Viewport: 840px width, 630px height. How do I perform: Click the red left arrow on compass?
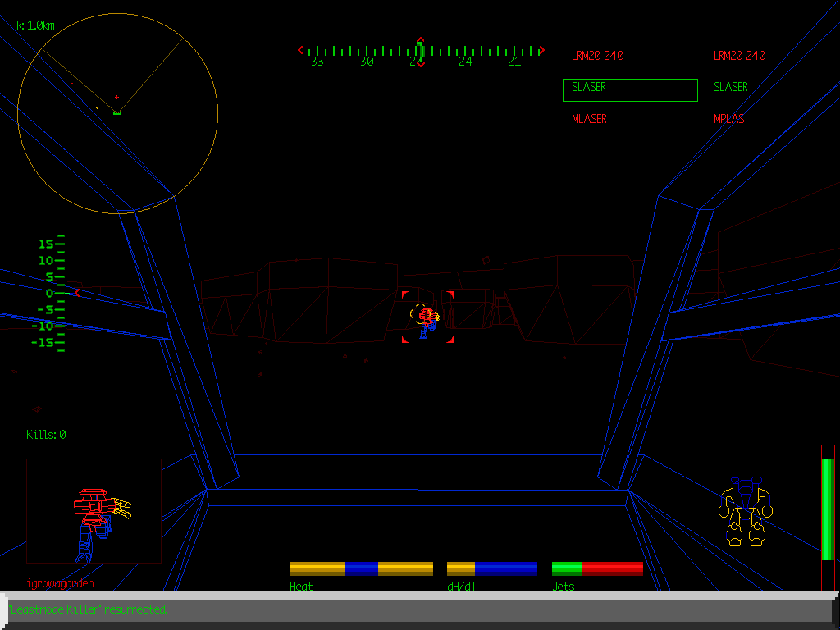coord(301,51)
